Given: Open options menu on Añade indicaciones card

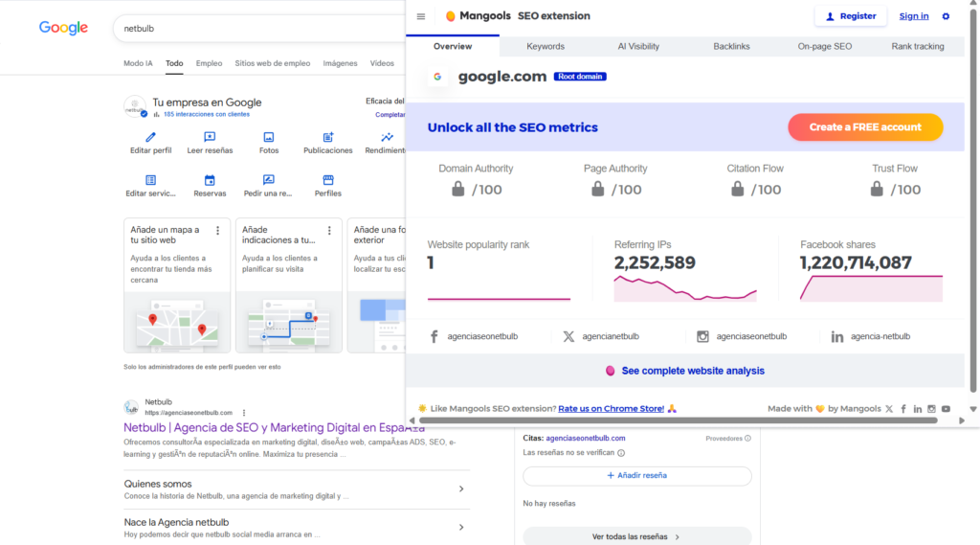Looking at the screenshot, I should pyautogui.click(x=329, y=231).
